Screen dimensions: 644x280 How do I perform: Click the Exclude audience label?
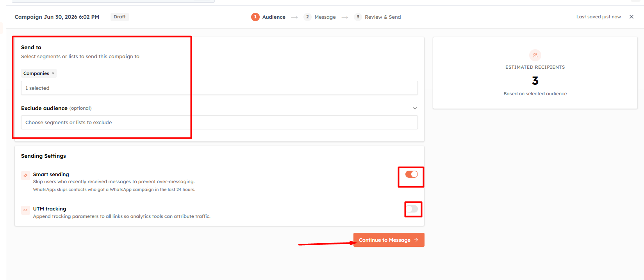coord(44,108)
